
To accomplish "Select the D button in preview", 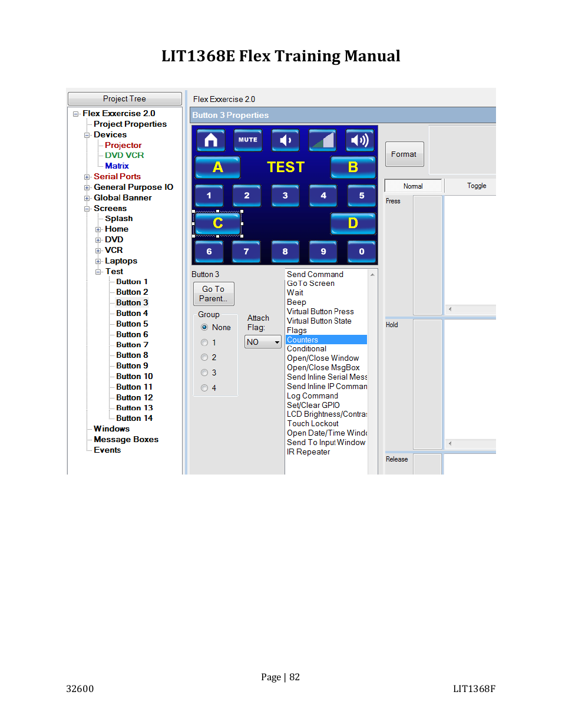I will [x=353, y=223].
